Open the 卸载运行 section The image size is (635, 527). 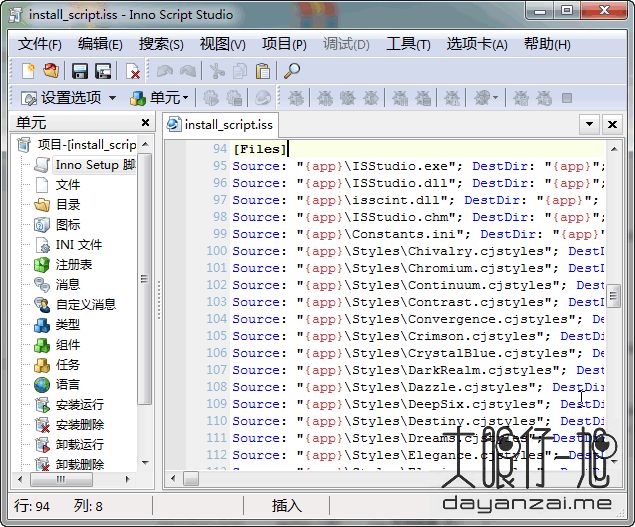[x=69, y=444]
